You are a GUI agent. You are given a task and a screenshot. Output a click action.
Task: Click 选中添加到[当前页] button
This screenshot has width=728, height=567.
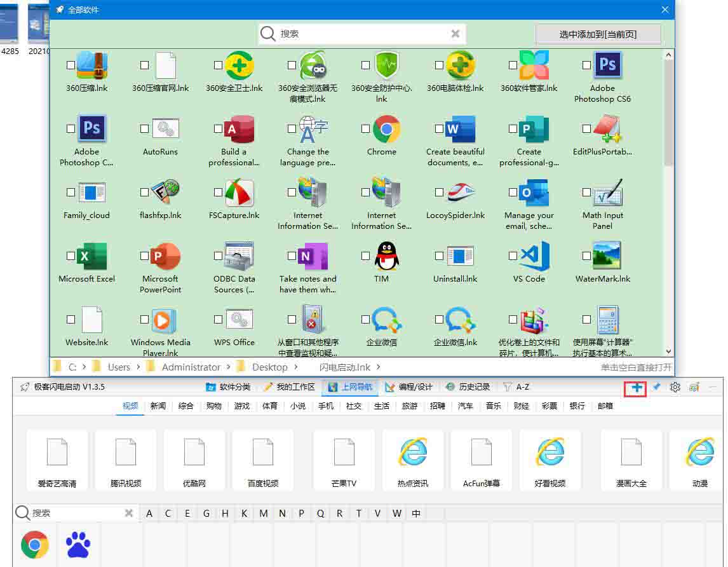[598, 34]
